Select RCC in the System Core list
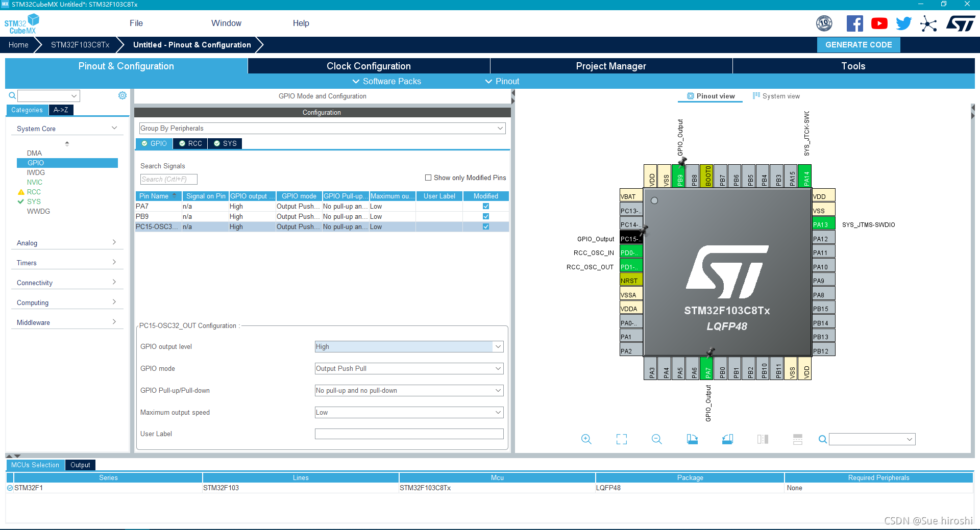This screenshot has width=980, height=530. 34,192
